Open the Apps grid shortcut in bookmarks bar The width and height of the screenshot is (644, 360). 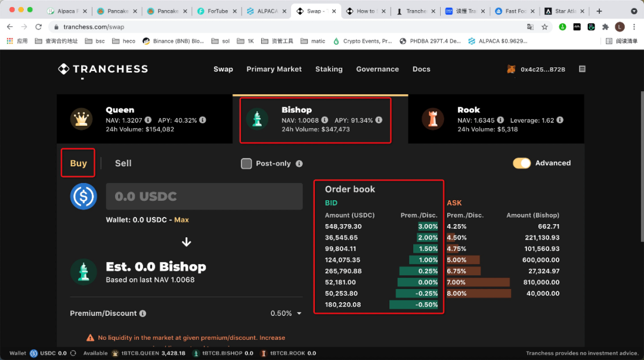tap(17, 41)
